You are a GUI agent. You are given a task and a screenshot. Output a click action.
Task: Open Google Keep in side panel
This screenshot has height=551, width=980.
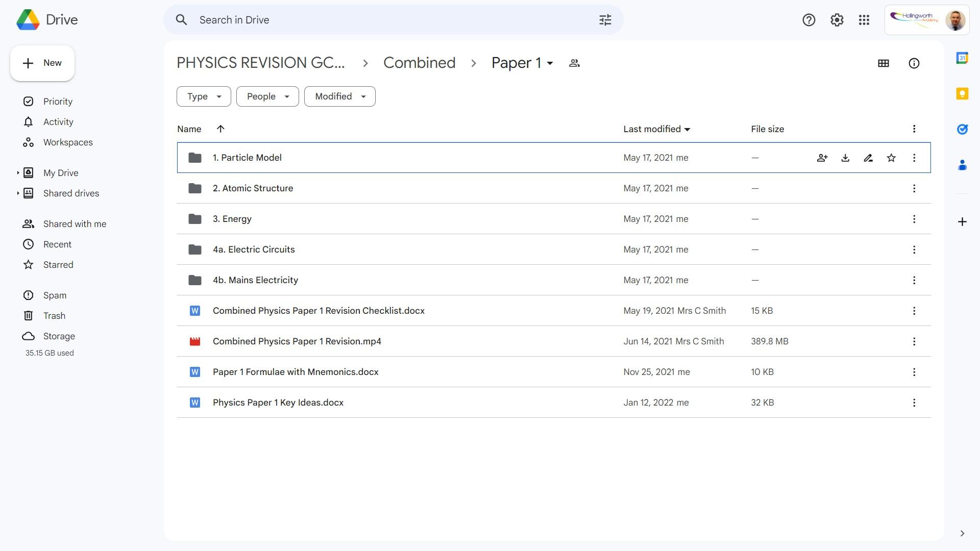click(962, 94)
